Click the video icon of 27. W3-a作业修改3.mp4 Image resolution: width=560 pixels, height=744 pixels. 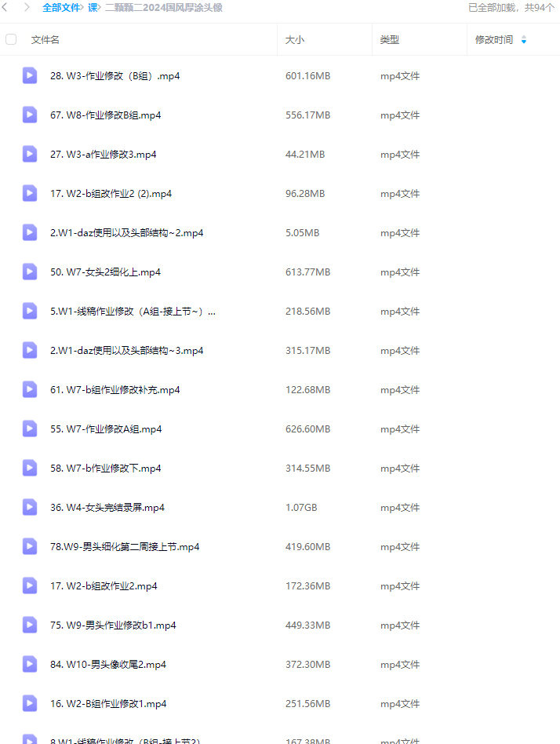click(29, 154)
